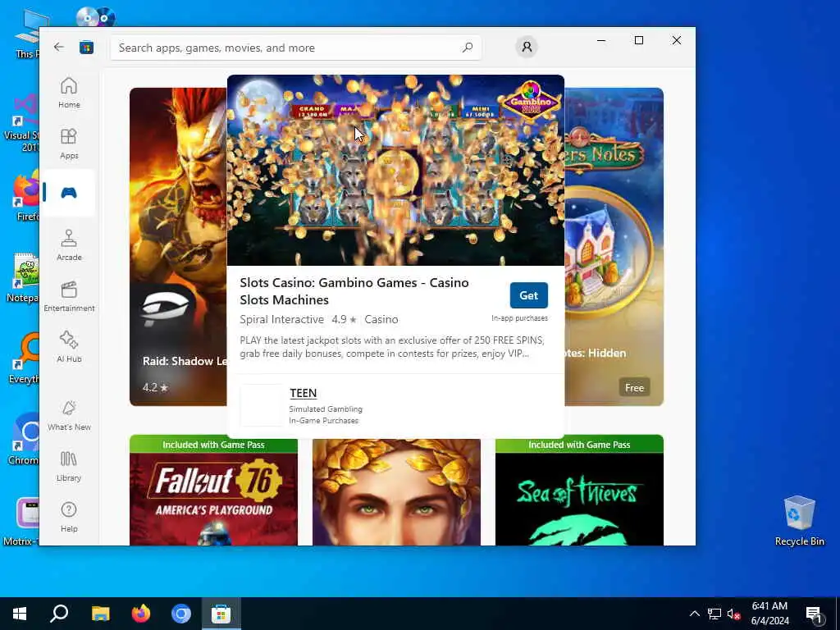Show hidden system tray icons

(x=694, y=614)
